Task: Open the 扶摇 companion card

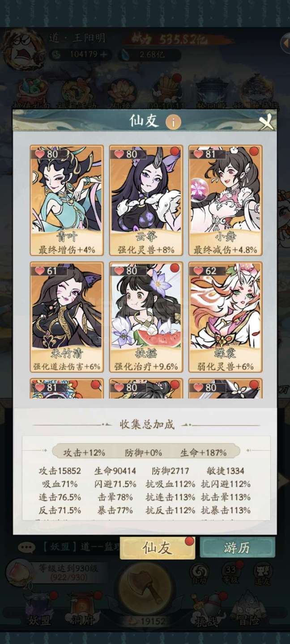Action: coord(146,317)
